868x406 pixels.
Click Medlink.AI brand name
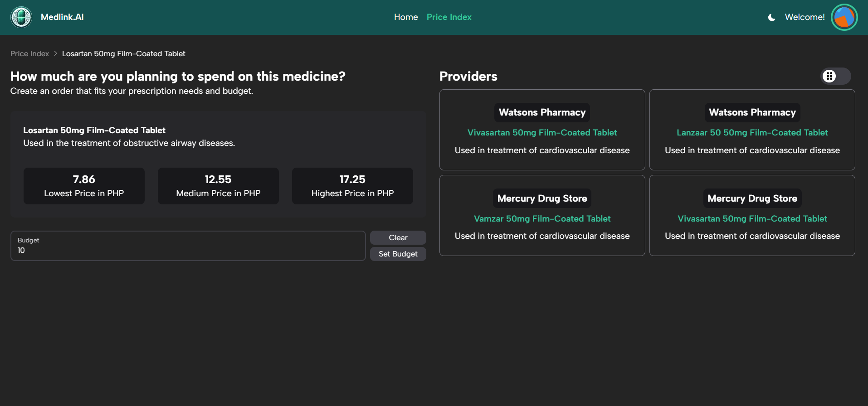[x=62, y=17]
